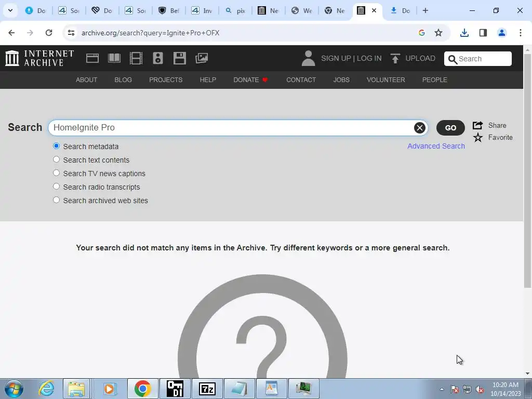Click the UPLOAD link text
This screenshot has width=532, height=399.
click(x=420, y=58)
